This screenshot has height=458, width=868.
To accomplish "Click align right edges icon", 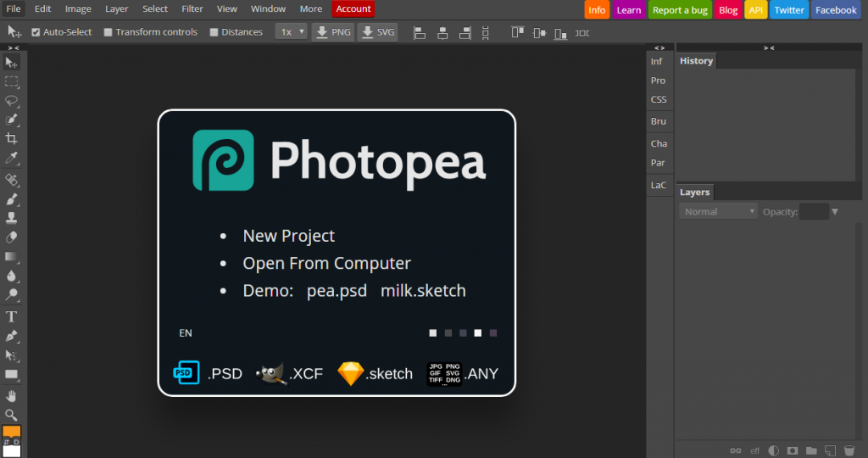I will pos(465,33).
